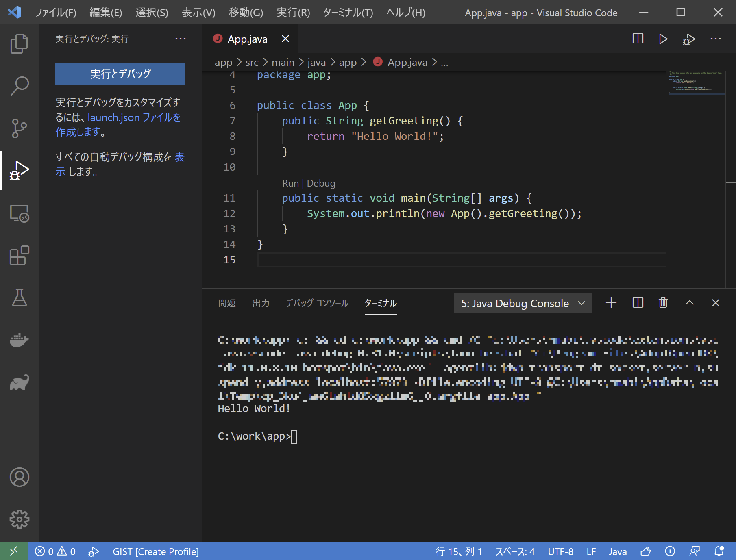This screenshot has width=736, height=560.
Task: Kill the terminal with the trash icon
Action: coord(663,303)
